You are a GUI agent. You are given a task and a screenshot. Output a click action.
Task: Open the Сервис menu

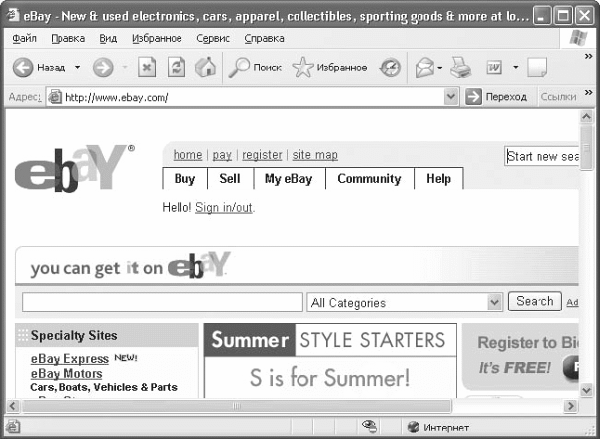(211, 38)
